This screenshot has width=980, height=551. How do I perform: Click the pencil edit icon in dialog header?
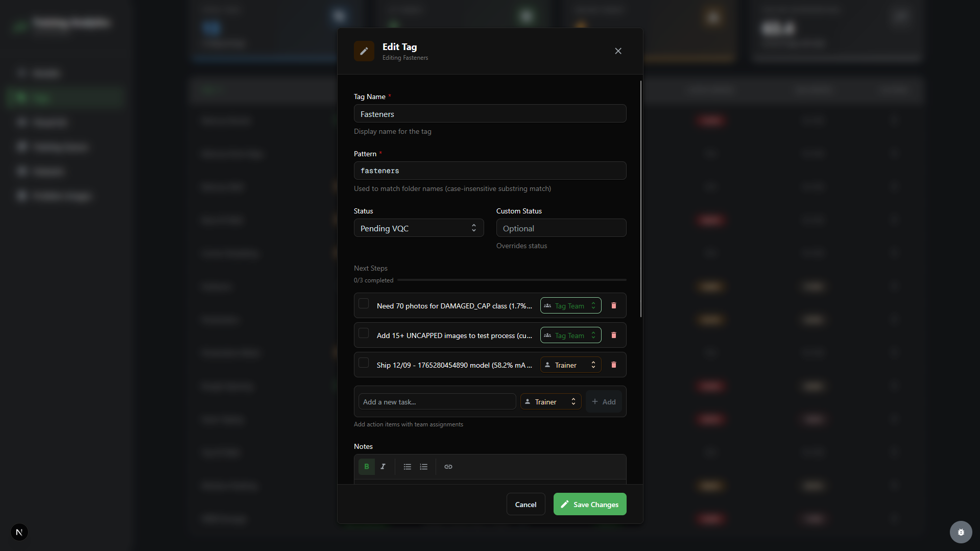point(364,51)
